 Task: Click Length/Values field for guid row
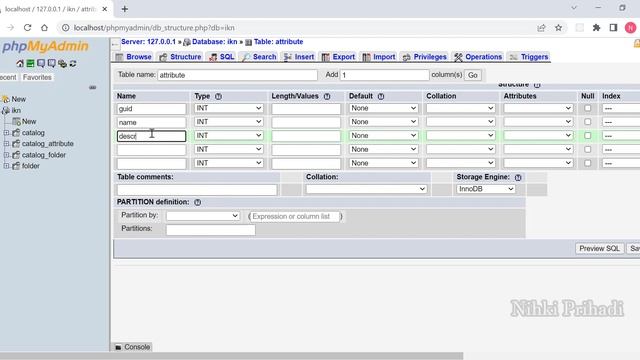pyautogui.click(x=306, y=109)
